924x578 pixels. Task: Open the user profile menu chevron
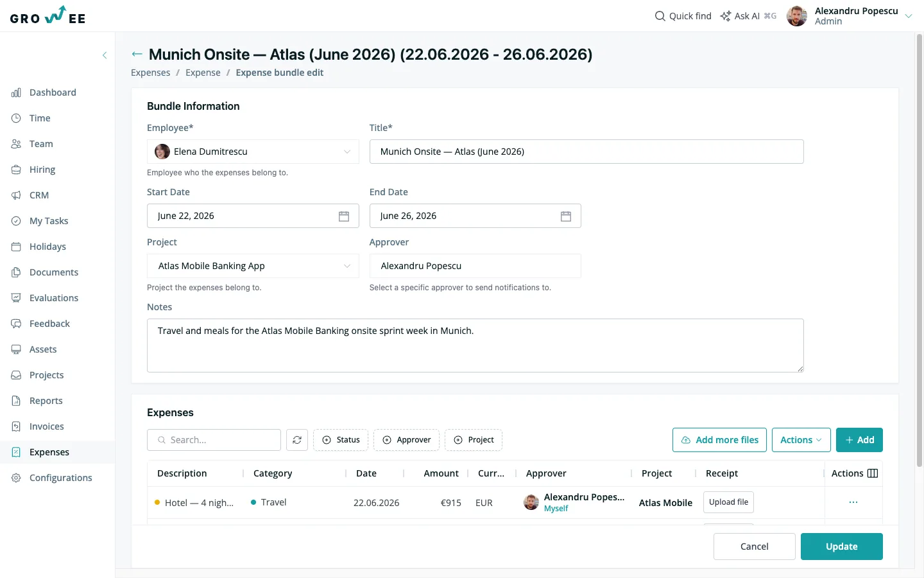click(x=909, y=16)
